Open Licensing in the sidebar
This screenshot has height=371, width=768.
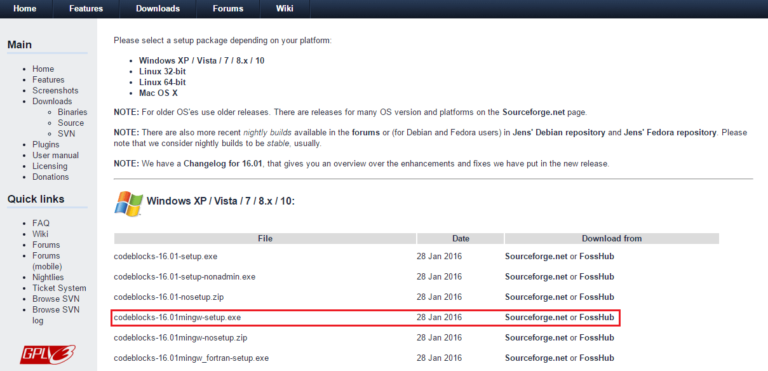(50, 166)
